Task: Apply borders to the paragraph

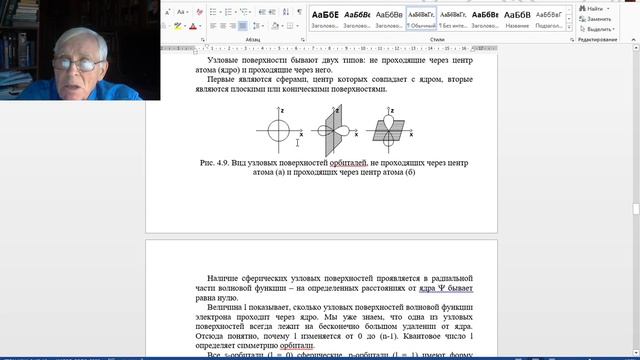Action: 290,26
